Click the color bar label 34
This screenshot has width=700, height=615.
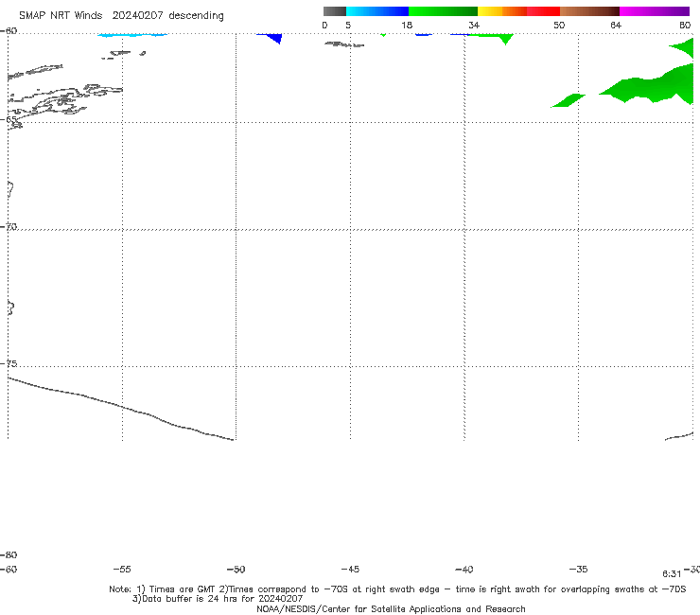pyautogui.click(x=474, y=25)
